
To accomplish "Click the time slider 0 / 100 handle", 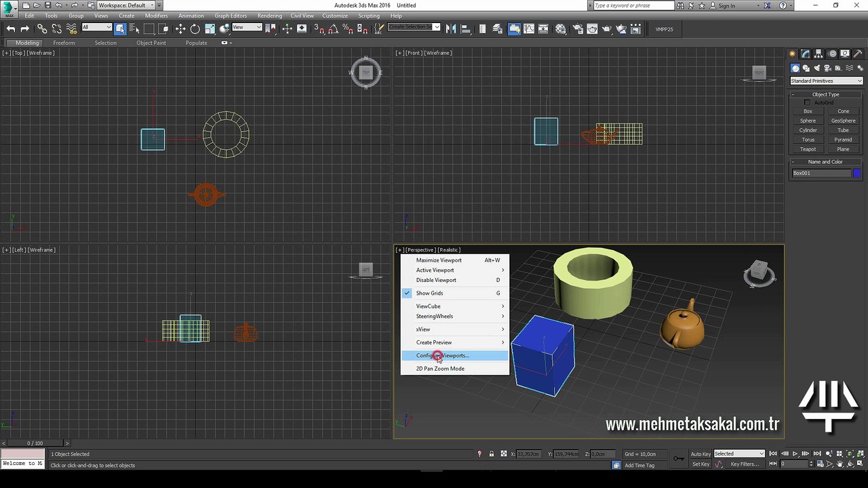I will (35, 443).
